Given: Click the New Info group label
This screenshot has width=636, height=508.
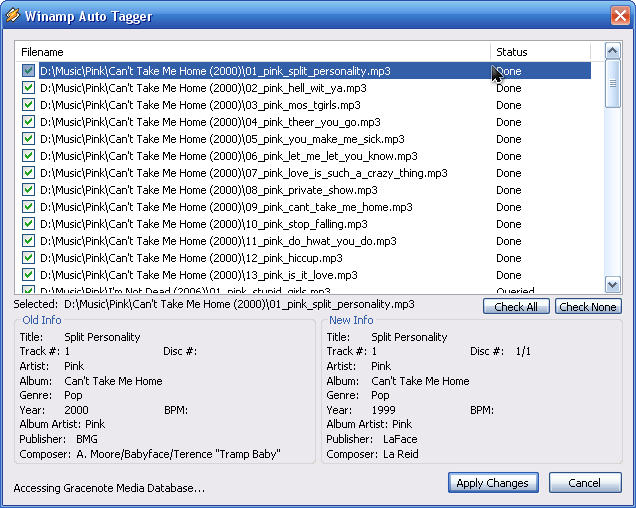Looking at the screenshot, I should pos(351,320).
